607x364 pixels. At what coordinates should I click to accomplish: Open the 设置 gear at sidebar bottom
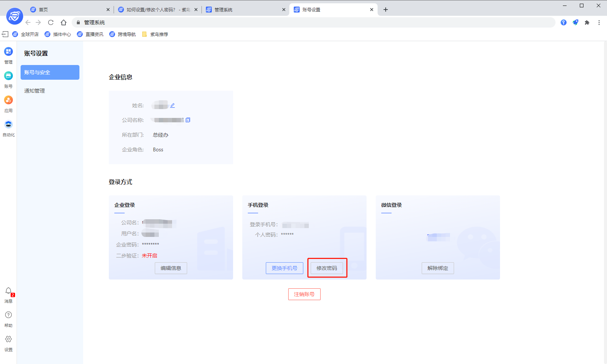tap(8, 339)
